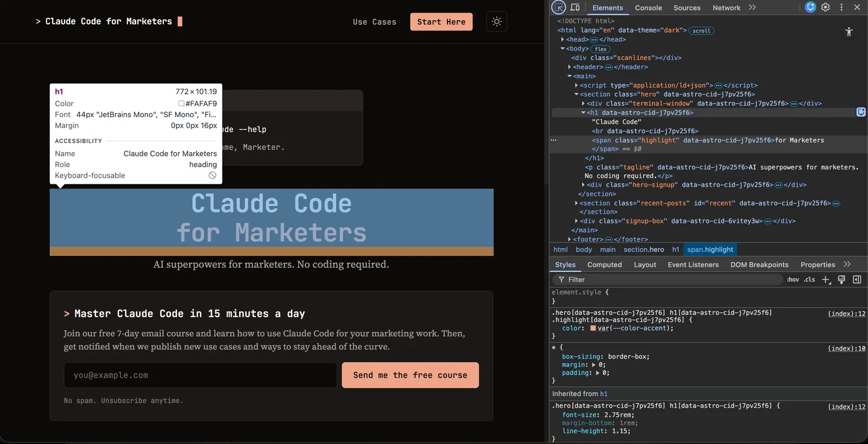Viewport: 868px width, 444px height.
Task: Click the accessibility tree toggle icon
Action: [849, 32]
